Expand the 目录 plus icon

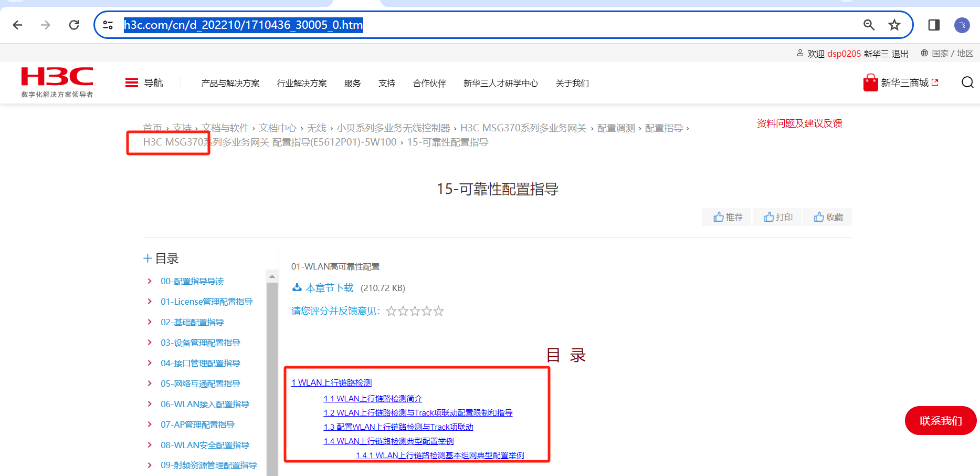tap(147, 258)
